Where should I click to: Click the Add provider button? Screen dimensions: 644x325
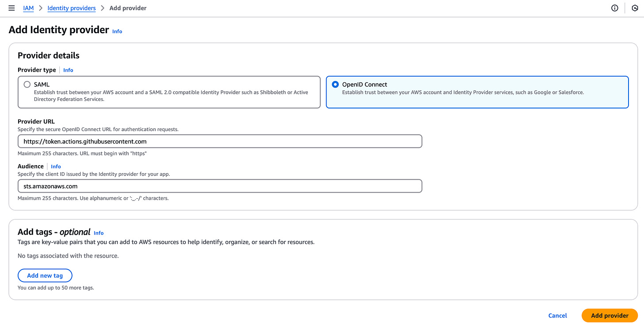(x=609, y=315)
